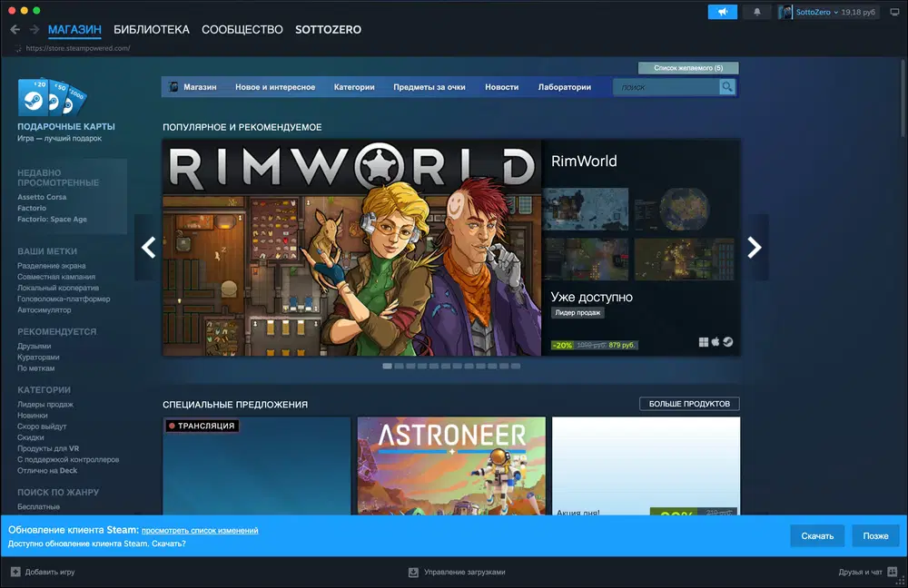Image resolution: width=908 pixels, height=588 pixels.
Task: Open Продукты для VR link
Action: 48,448
